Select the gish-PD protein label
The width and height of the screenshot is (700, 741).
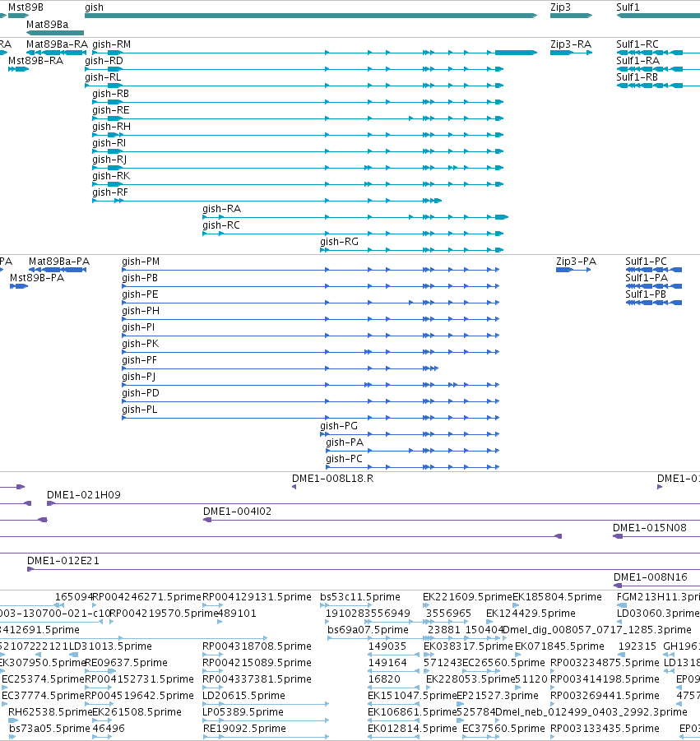pyautogui.click(x=141, y=393)
